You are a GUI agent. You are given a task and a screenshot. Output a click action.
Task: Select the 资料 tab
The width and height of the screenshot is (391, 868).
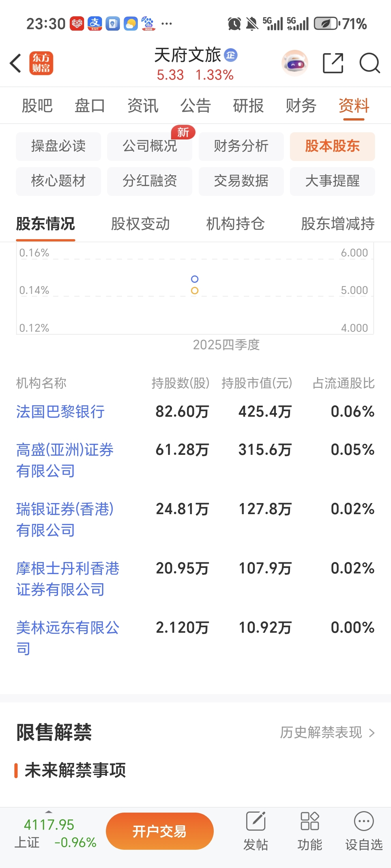click(354, 106)
